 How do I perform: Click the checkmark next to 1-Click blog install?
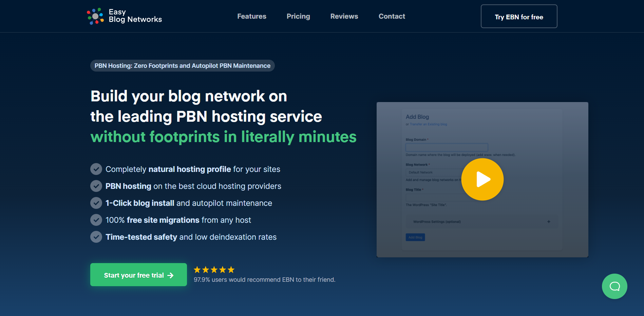(96, 203)
